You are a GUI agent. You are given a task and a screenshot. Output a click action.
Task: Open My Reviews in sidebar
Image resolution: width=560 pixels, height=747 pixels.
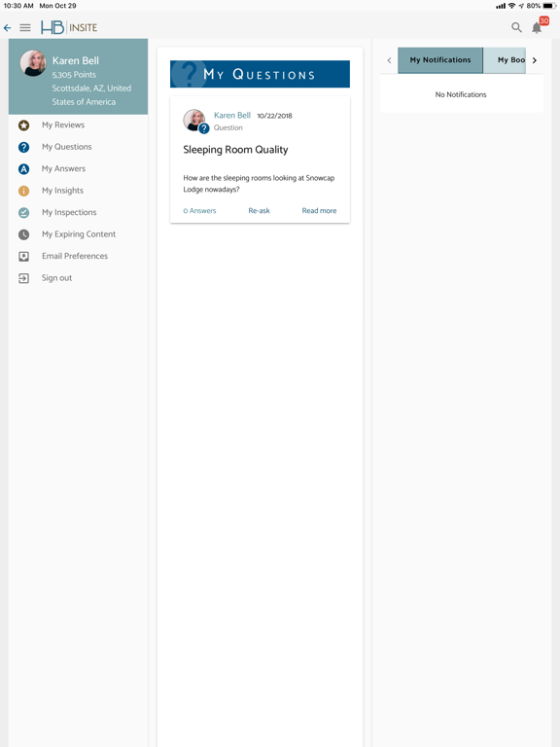pos(63,124)
